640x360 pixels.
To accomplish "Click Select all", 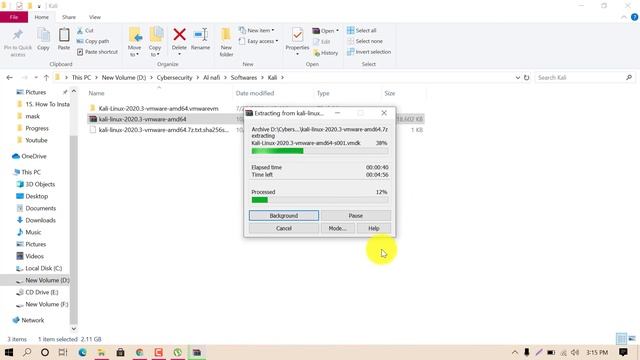I will (362, 31).
